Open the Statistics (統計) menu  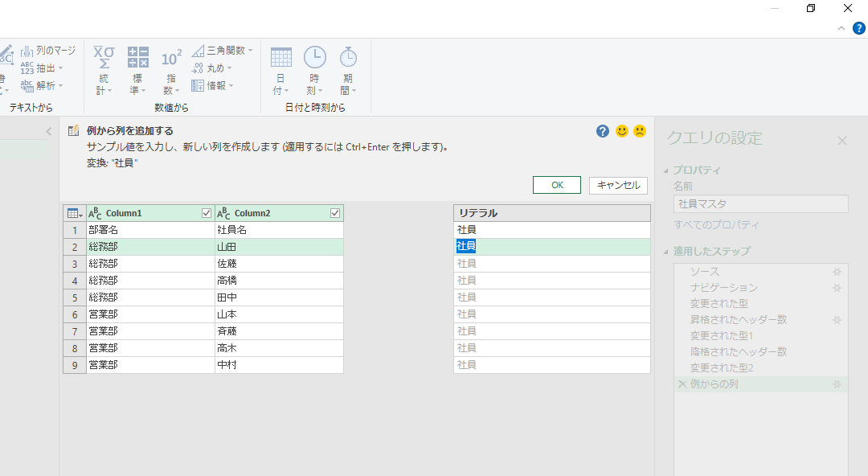click(x=104, y=71)
